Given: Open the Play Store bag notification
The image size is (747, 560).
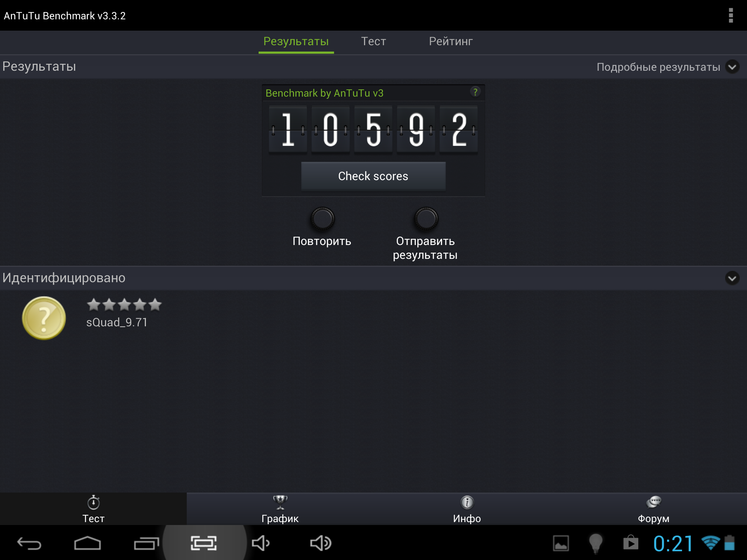Looking at the screenshot, I should click(x=631, y=542).
